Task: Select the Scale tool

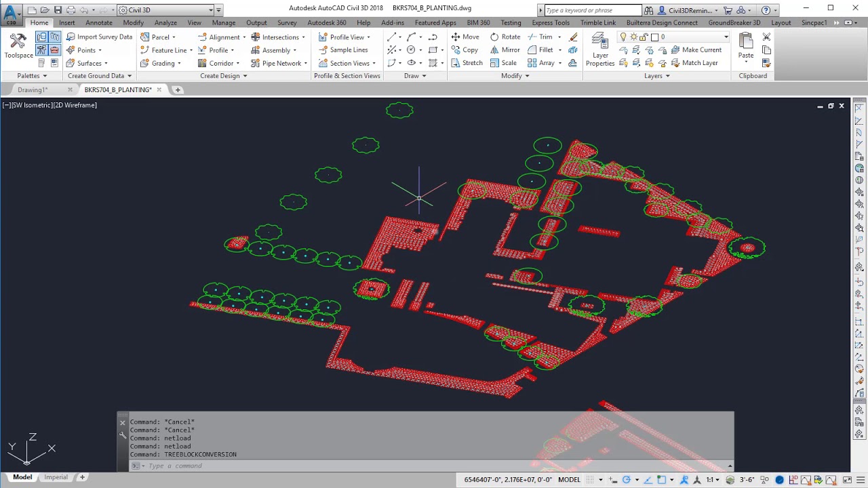Action: tap(503, 63)
